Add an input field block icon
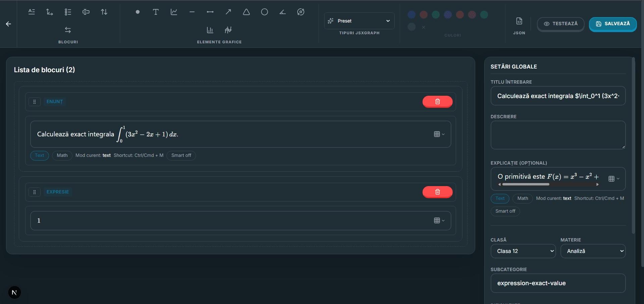The image size is (644, 304). coord(86,12)
